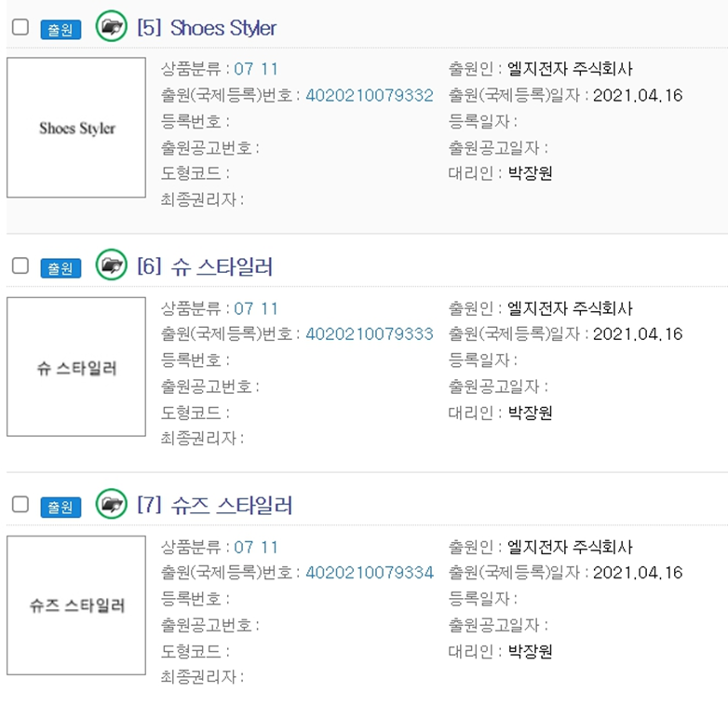Open application number 4020210079333
Viewport: 728px width, 706px height.
370,334
